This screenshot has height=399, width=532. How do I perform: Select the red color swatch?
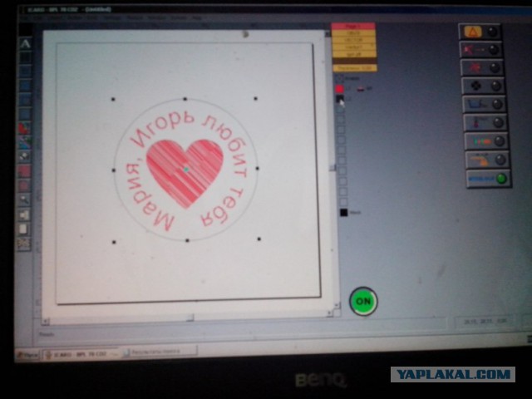coord(339,89)
